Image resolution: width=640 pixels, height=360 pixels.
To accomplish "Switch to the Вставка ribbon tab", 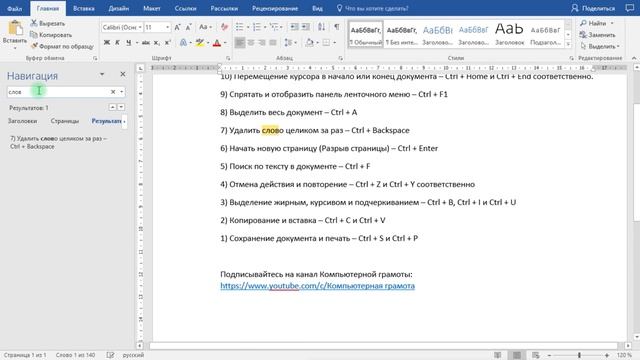I will coord(84,8).
